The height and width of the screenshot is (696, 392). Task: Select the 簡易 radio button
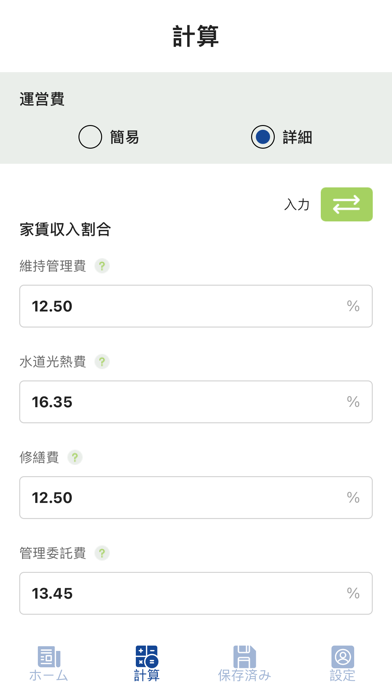click(90, 137)
